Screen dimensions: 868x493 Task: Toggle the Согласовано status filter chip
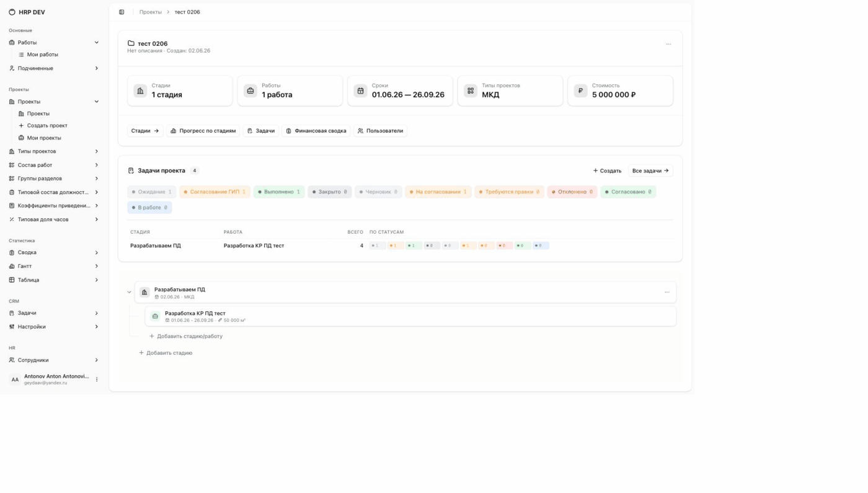628,192
